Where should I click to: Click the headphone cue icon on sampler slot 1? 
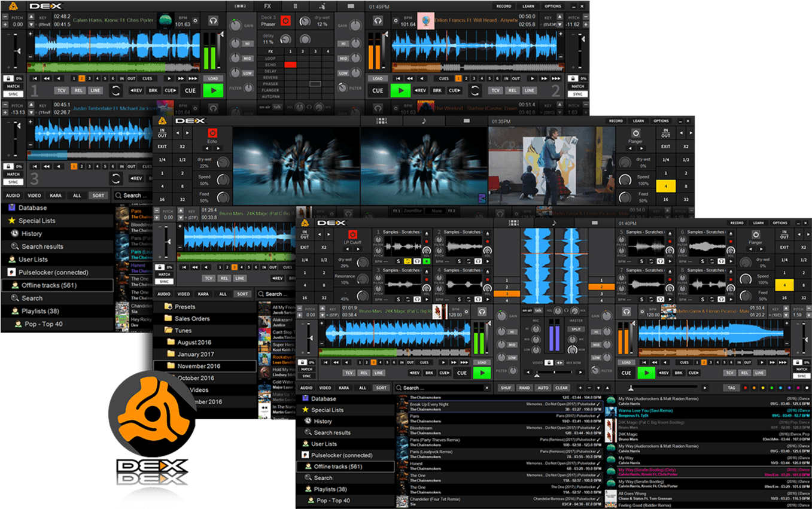tap(416, 261)
